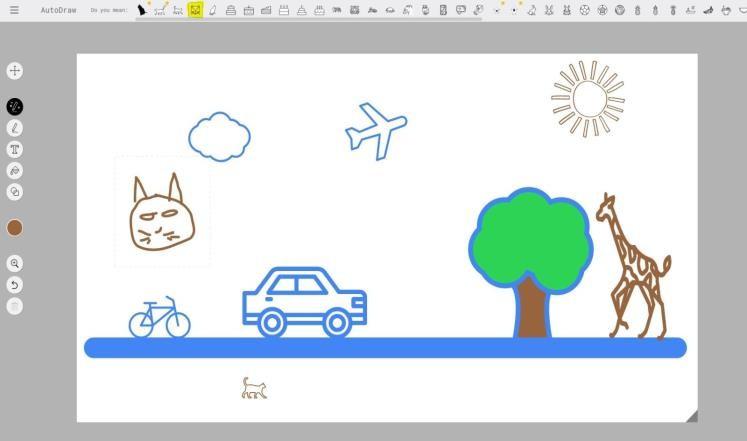Click the blue car drawing

[x=304, y=300]
